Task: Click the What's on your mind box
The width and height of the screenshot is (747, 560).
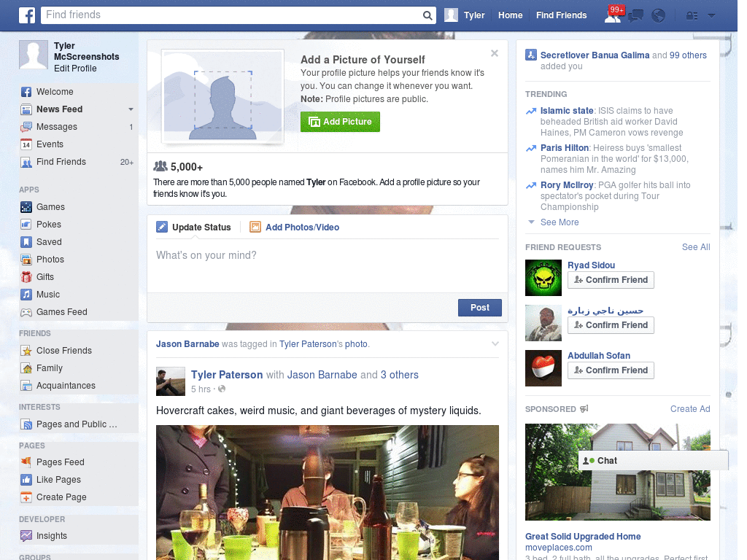Action: [328, 265]
